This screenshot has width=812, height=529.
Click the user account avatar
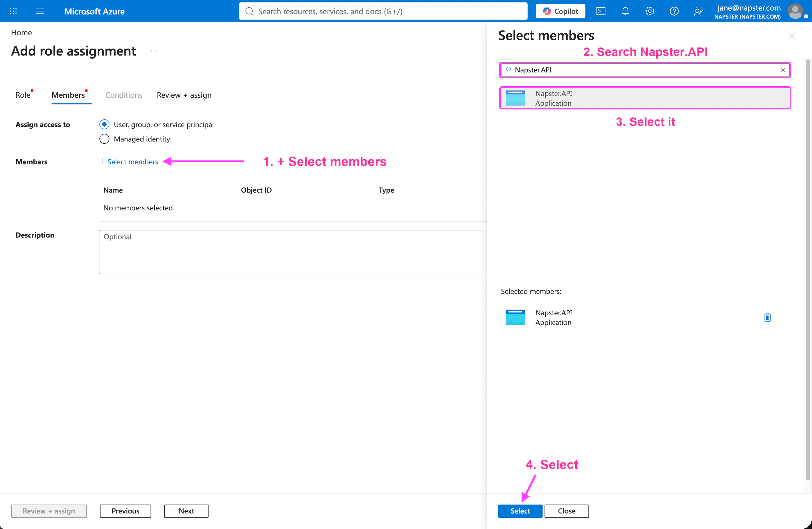[795, 11]
